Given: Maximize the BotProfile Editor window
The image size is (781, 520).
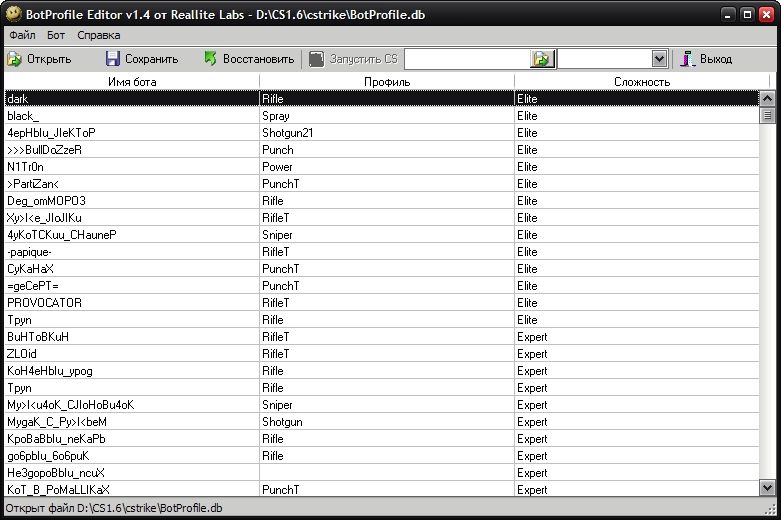Looking at the screenshot, I should pos(747,14).
